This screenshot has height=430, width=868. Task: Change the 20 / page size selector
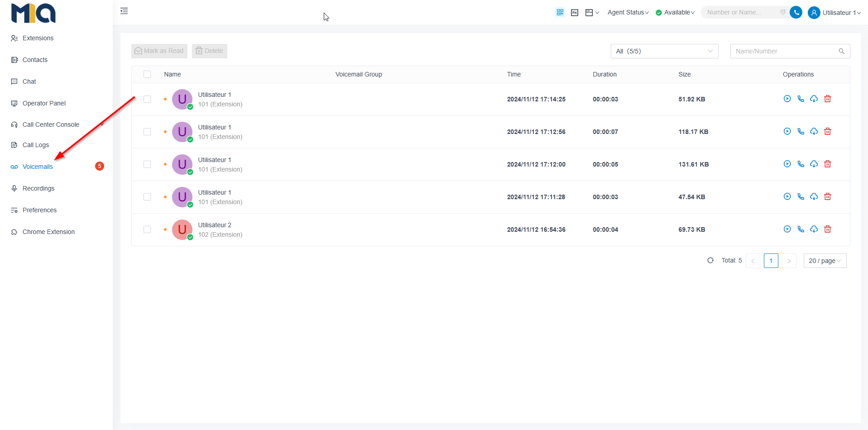(825, 261)
